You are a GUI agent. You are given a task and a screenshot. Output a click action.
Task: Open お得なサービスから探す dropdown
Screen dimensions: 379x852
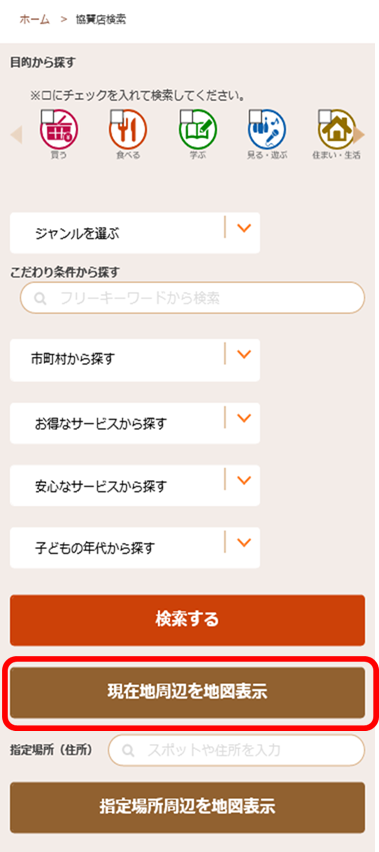135,423
